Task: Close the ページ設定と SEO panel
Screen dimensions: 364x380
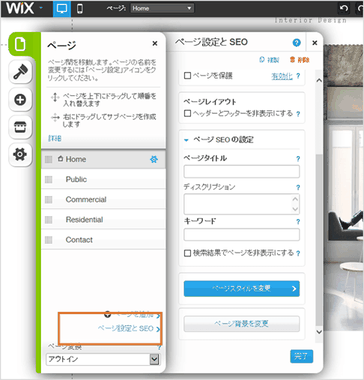Action: [315, 43]
